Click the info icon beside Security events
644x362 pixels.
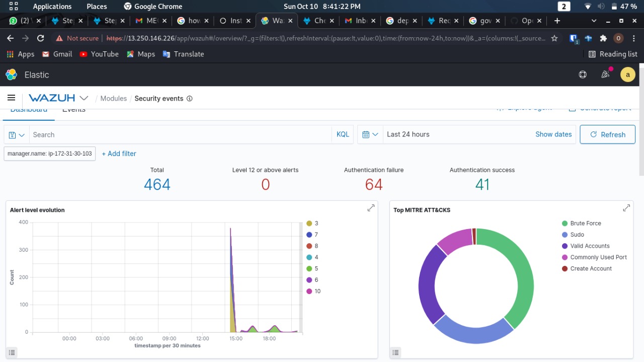(x=190, y=99)
